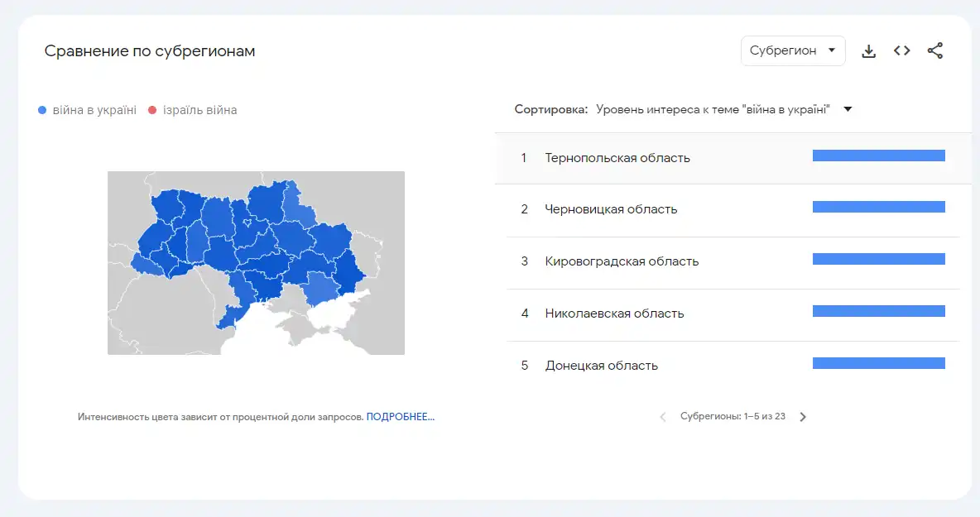The image size is (980, 517).
Task: Expand the Сортировка sort dropdown arrow
Action: [848, 109]
